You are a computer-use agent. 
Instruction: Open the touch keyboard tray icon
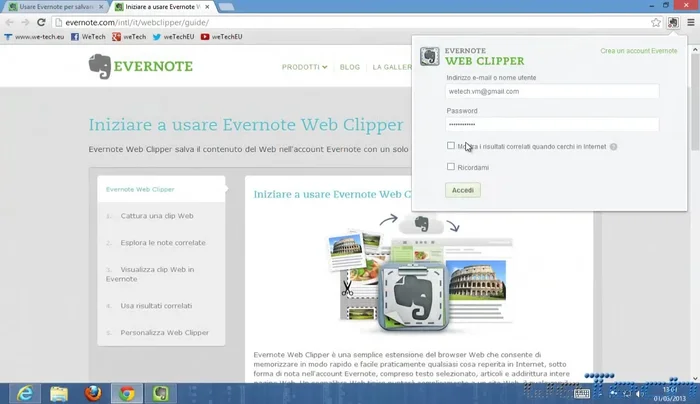click(x=582, y=393)
